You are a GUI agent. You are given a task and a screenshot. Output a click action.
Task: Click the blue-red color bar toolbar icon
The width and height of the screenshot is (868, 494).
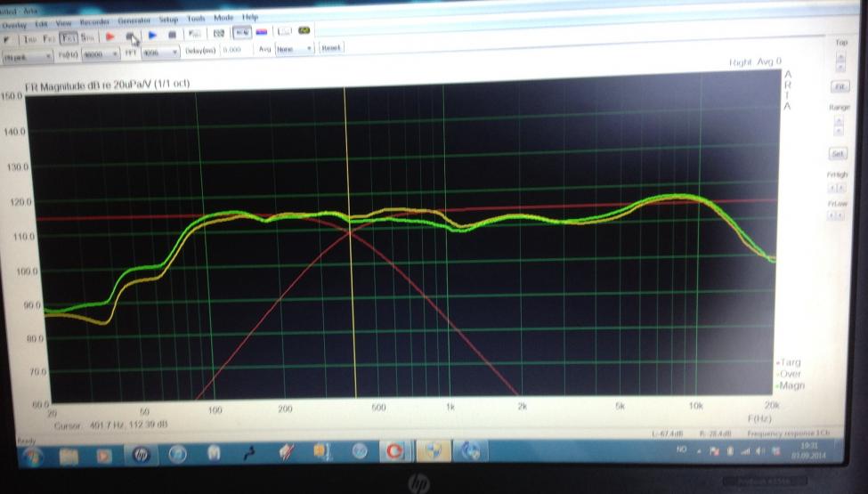262,32
